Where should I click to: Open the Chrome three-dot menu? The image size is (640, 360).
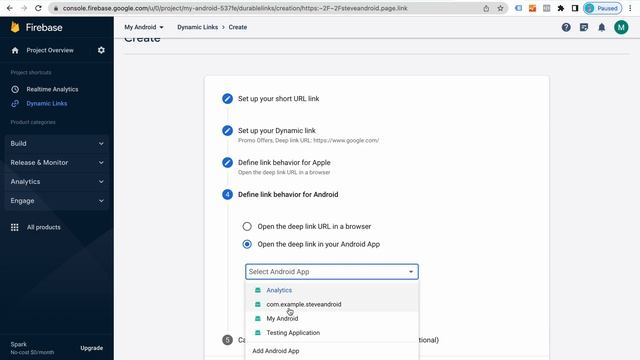point(630,8)
